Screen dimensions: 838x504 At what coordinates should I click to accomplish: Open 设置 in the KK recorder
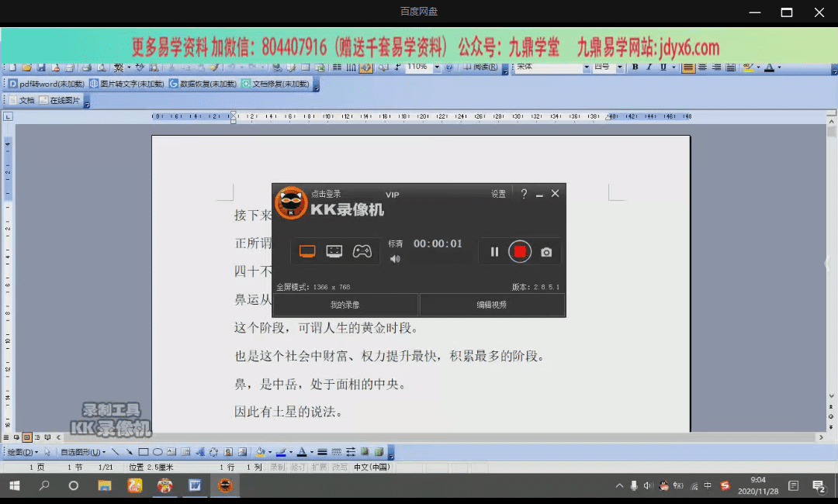point(498,194)
